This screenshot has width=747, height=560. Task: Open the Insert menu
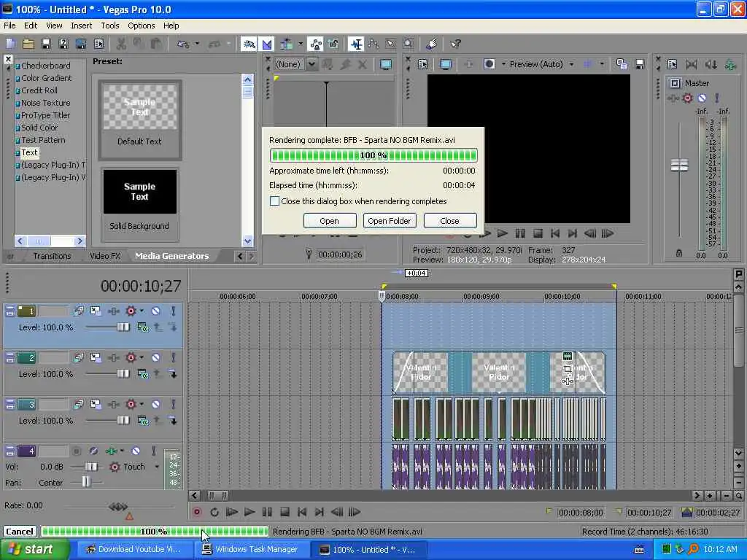tap(82, 26)
